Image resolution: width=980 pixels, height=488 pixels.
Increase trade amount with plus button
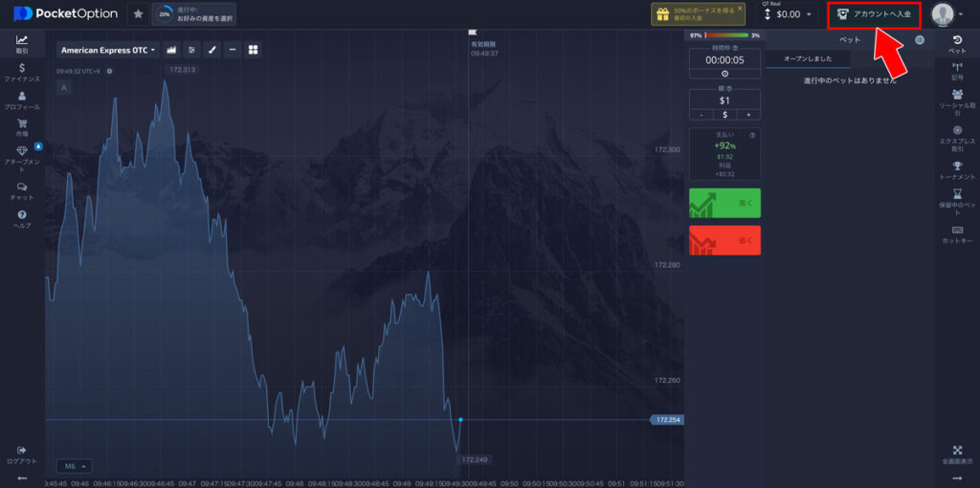(x=748, y=115)
